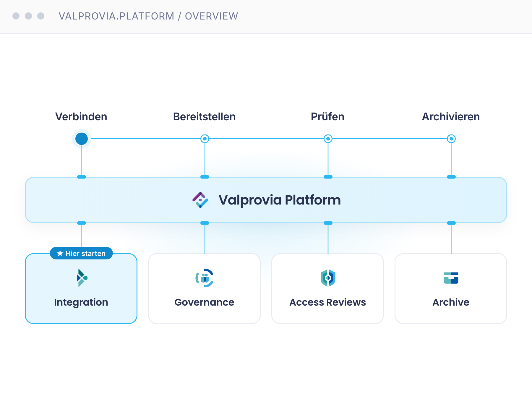Open the Archivieren step label
Image resolution: width=532 pixels, height=399 pixels.
tap(451, 117)
